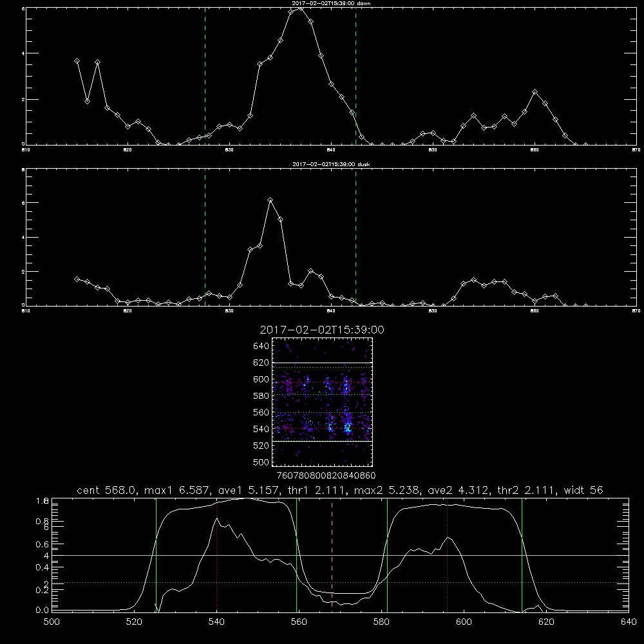This screenshot has width=644, height=644.
Task: Click the left green dashed line in dusk plot
Action: coord(205,237)
